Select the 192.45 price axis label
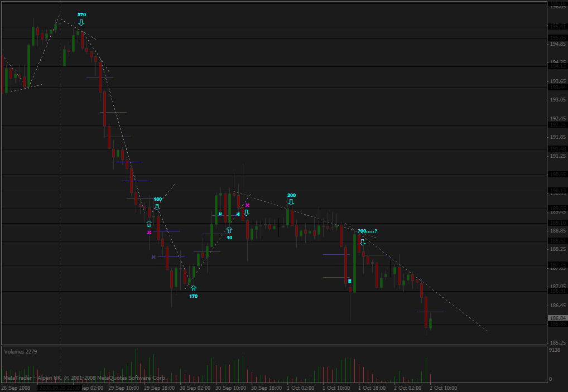The image size is (568, 392). point(558,118)
